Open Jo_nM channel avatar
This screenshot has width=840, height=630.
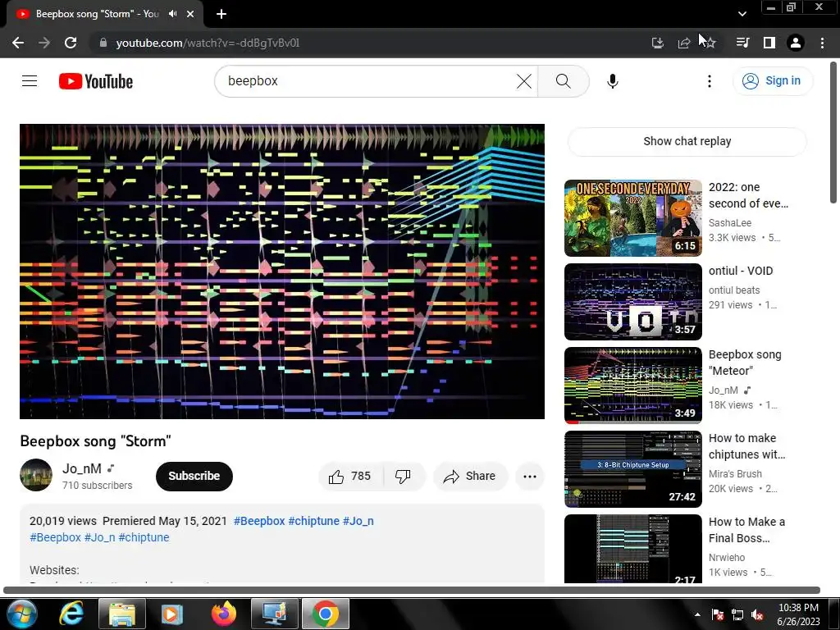coord(36,475)
